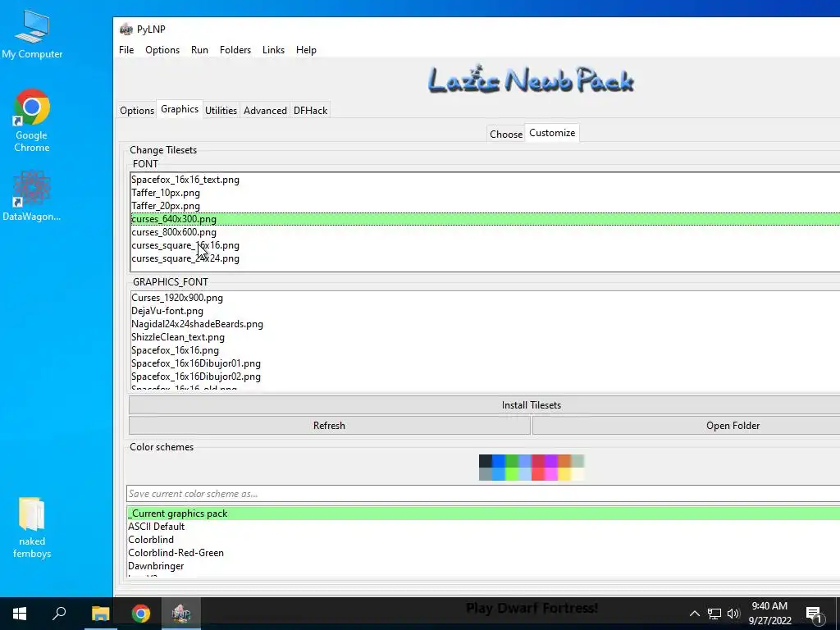
Task: Select the Customize sub-tab
Action: (552, 133)
